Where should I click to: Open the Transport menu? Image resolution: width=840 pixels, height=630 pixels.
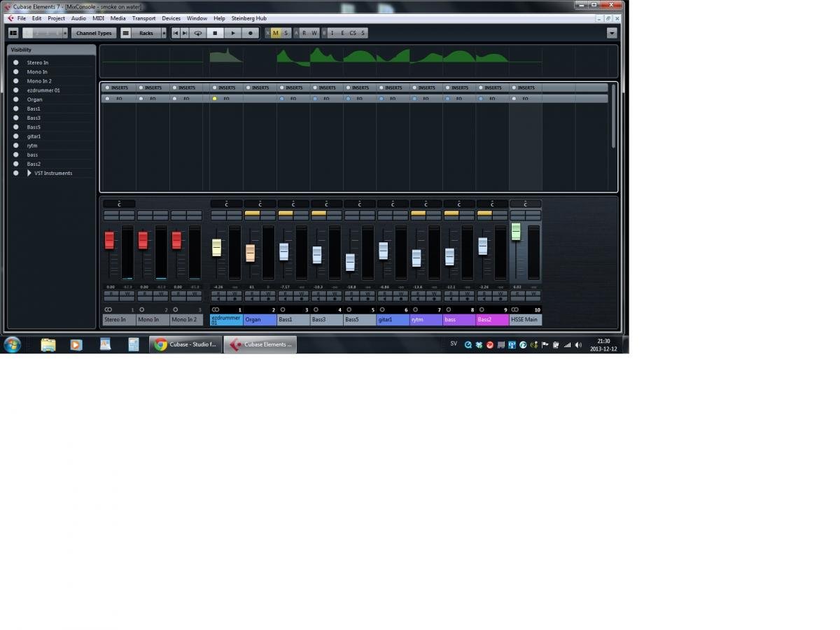pos(143,18)
